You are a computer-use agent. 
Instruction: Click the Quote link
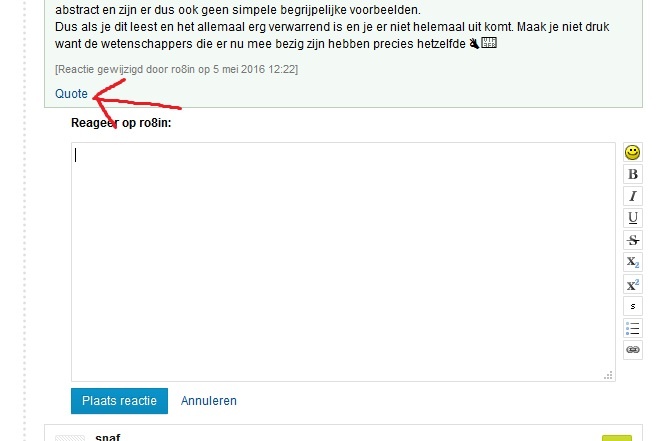coord(71,93)
